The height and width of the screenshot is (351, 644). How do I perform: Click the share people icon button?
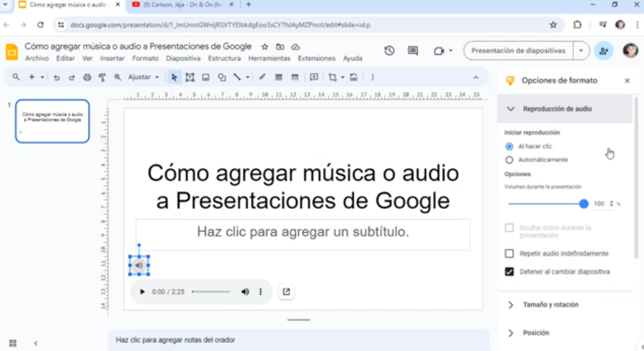point(603,51)
